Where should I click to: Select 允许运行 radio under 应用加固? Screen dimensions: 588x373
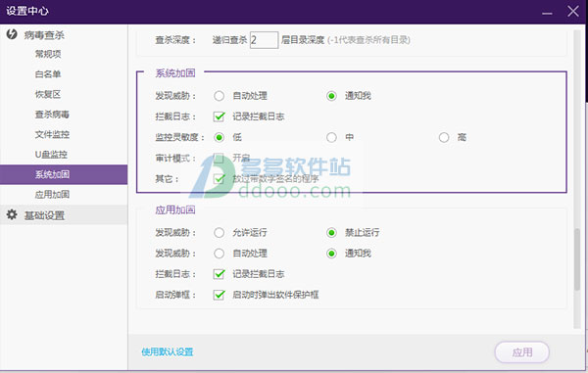(219, 233)
